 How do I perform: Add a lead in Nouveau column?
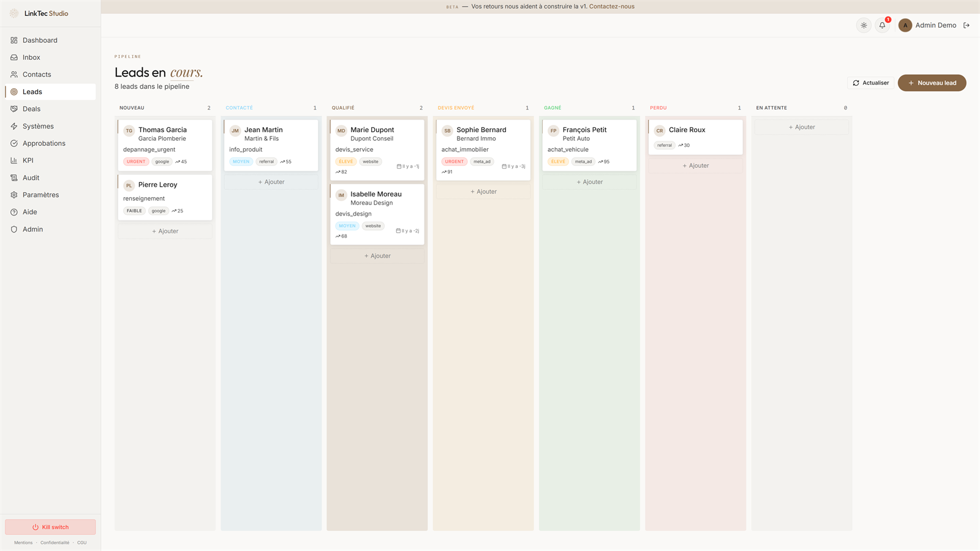[165, 231]
